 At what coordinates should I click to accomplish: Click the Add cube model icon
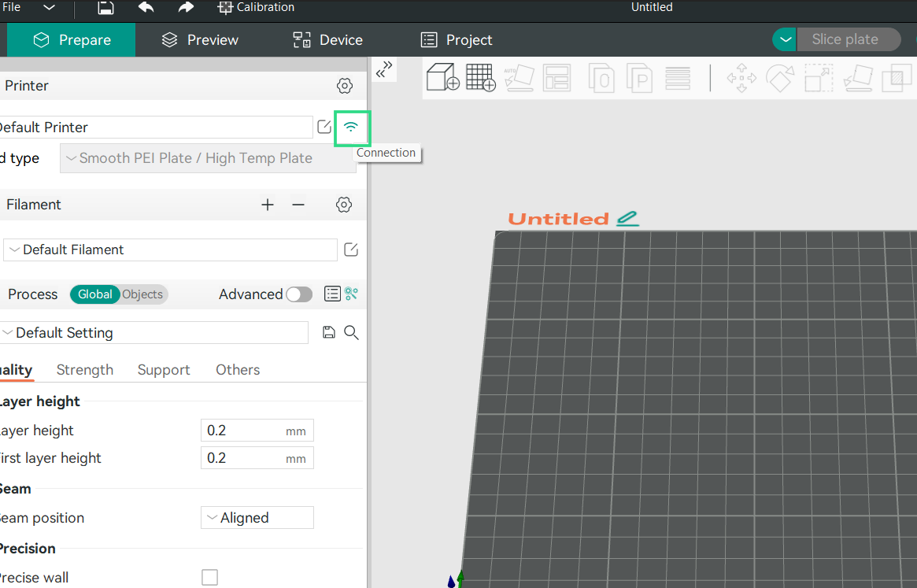coord(442,78)
